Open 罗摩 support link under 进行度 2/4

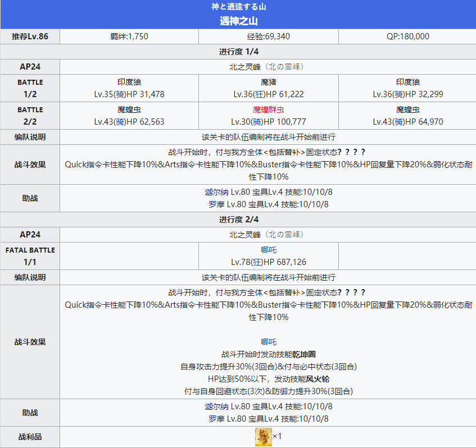(216, 419)
